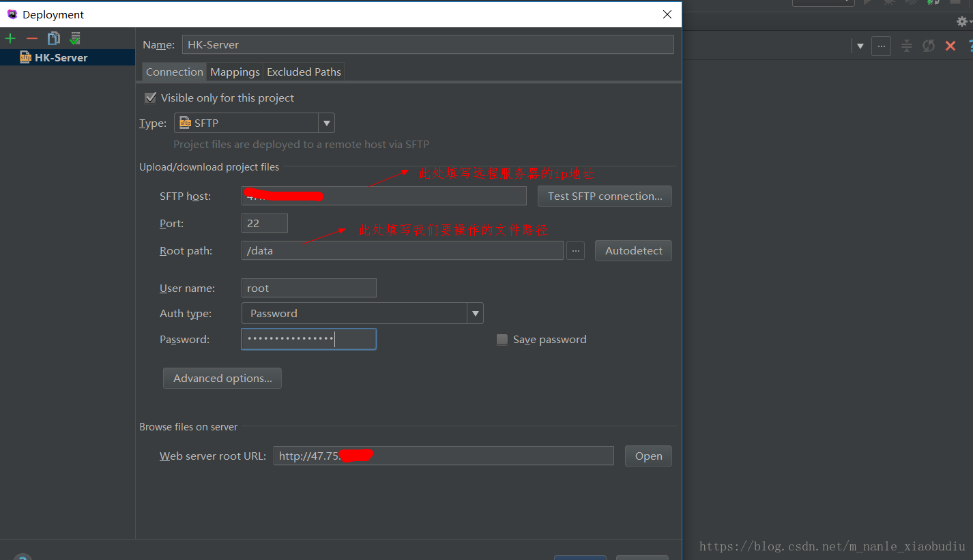Click the SFTP icon in Type combo box

[x=185, y=123]
